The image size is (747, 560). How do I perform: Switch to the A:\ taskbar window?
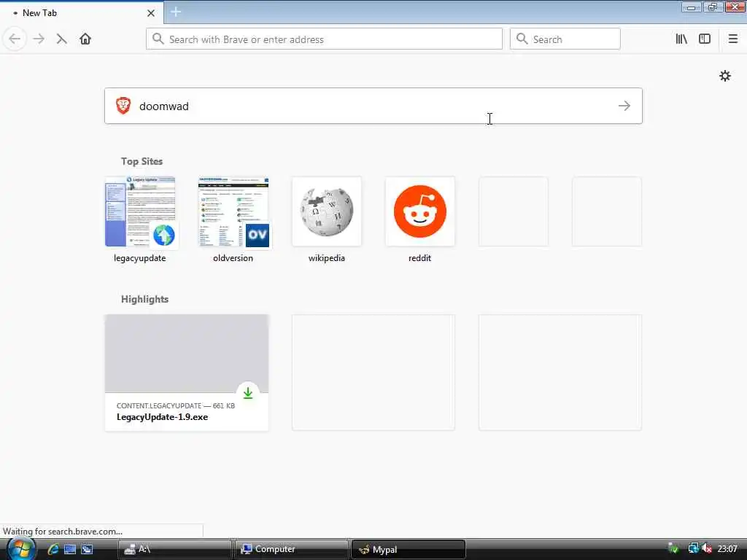pyautogui.click(x=174, y=550)
